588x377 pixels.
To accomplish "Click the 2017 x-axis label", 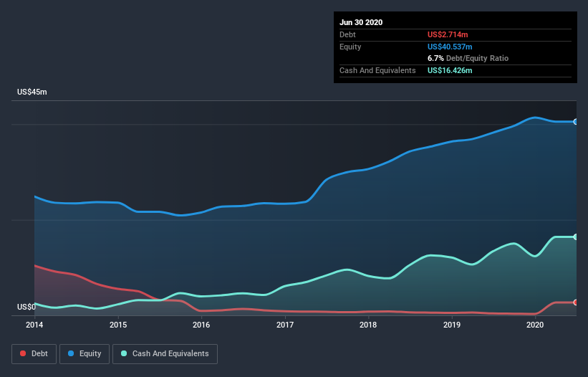I will [x=285, y=325].
